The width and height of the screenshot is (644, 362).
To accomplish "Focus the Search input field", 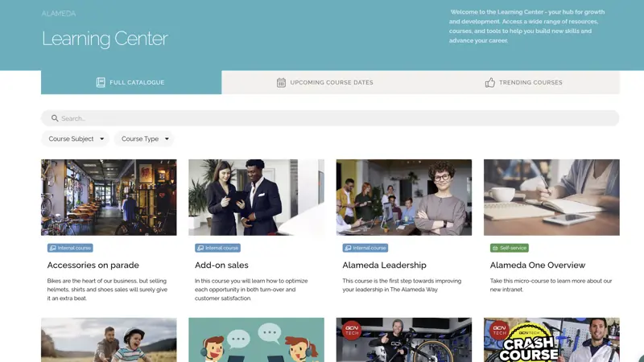I will 330,118.
